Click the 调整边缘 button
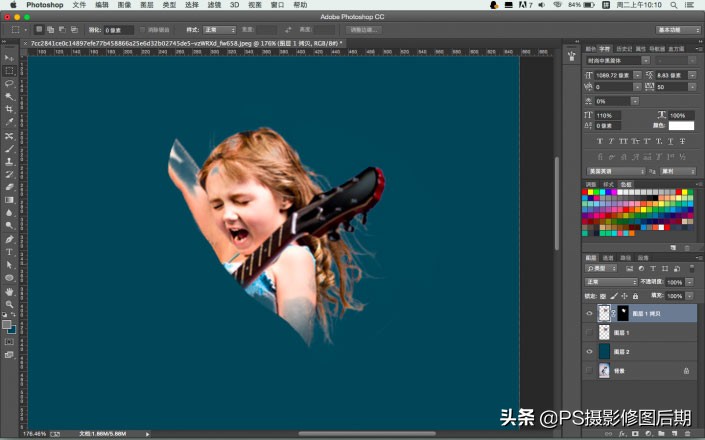This screenshot has width=705, height=440. tap(367, 30)
